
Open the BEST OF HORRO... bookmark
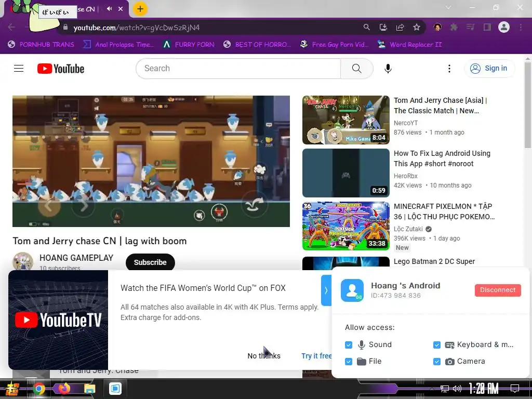(257, 45)
